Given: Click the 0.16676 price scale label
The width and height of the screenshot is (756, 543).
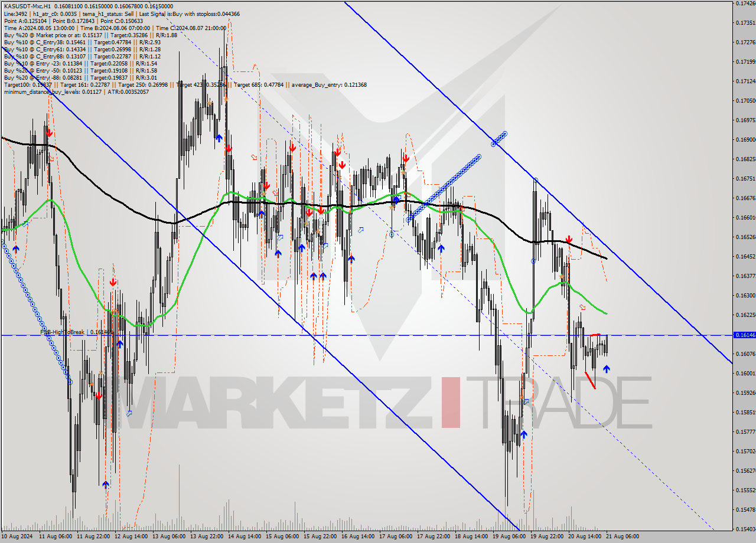Looking at the screenshot, I should [x=745, y=198].
